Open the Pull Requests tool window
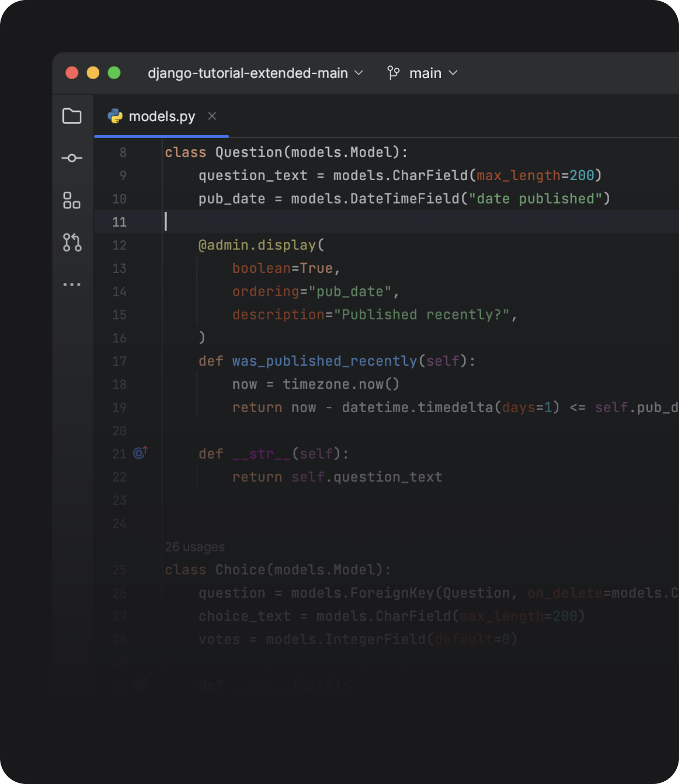This screenshot has height=784, width=679. click(72, 242)
